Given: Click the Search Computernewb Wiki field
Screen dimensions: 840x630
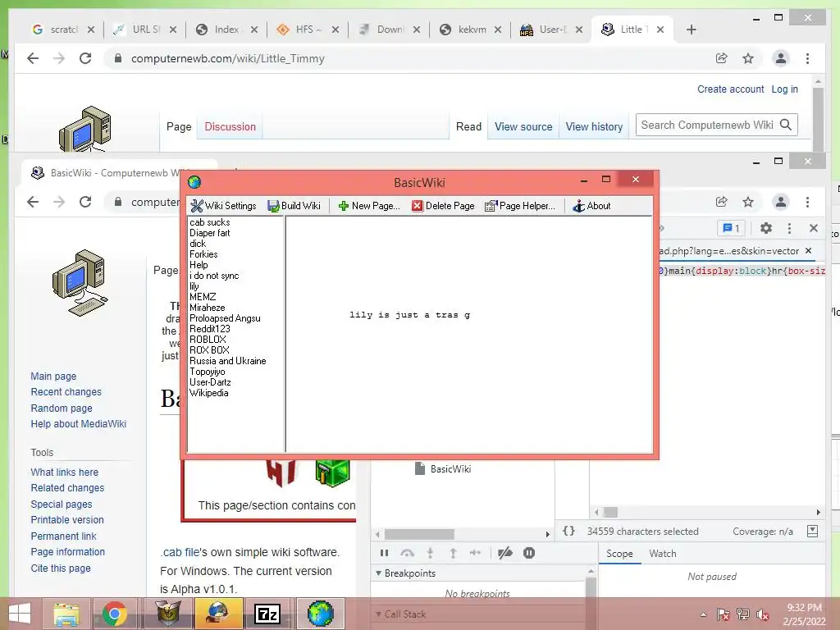Looking at the screenshot, I should (707, 125).
